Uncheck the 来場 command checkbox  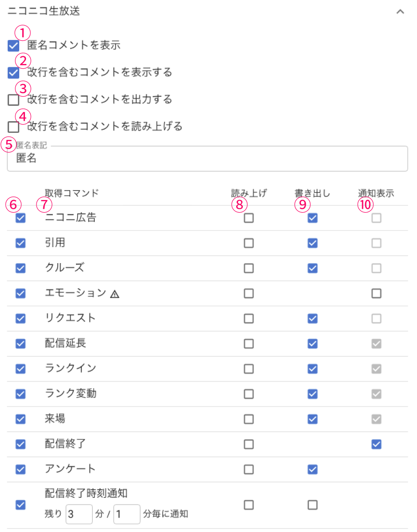(x=21, y=419)
